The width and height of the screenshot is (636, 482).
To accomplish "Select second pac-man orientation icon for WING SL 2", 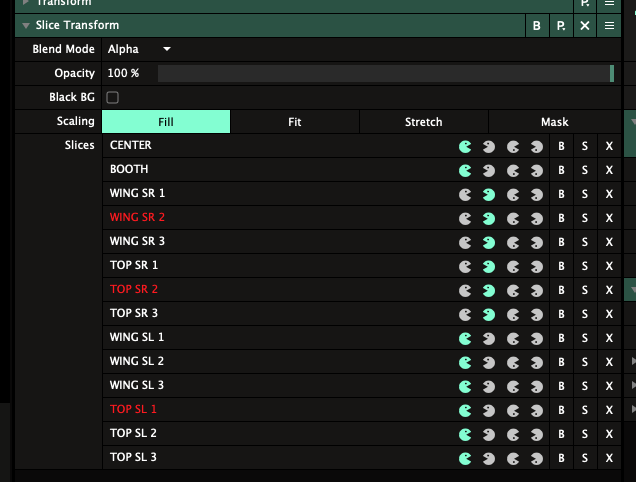I will (489, 362).
